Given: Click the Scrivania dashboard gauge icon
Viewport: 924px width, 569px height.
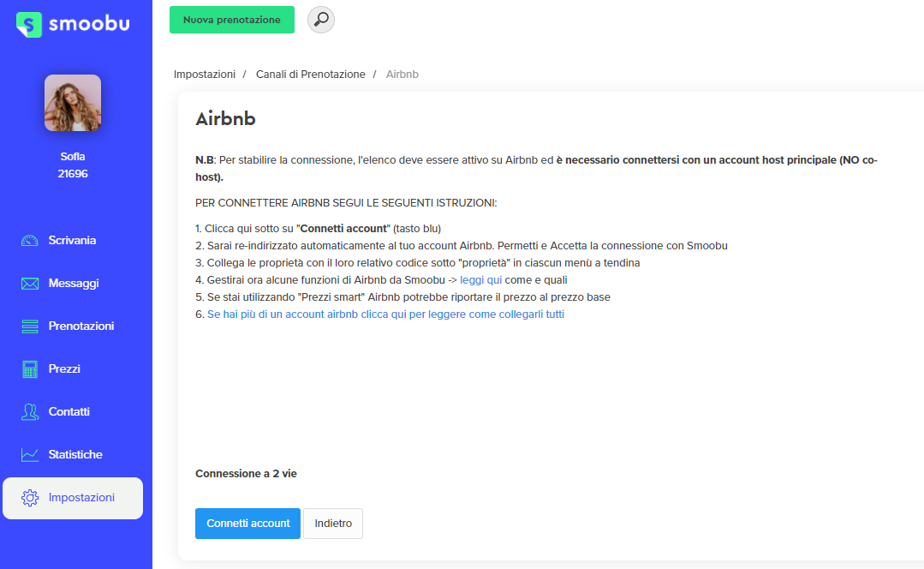Looking at the screenshot, I should click(30, 241).
